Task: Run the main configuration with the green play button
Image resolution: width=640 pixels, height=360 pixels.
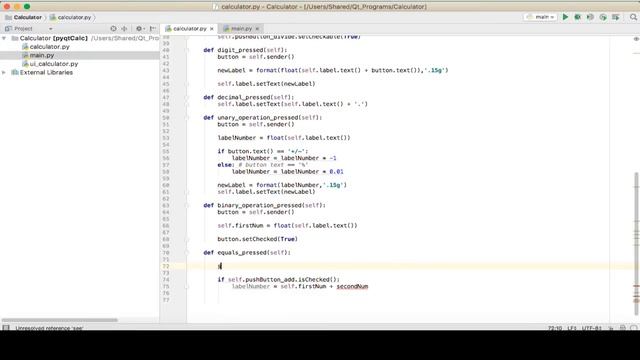Action: coord(565,17)
